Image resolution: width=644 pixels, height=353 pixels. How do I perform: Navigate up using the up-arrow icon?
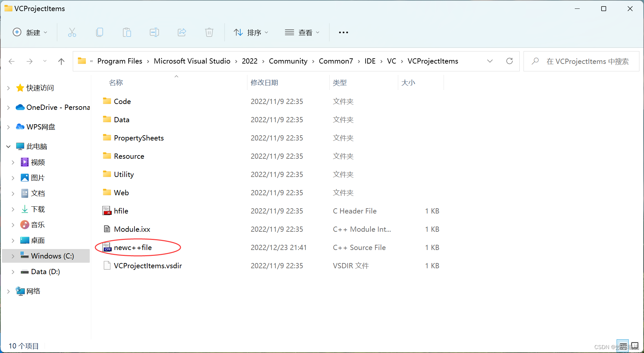click(x=61, y=61)
